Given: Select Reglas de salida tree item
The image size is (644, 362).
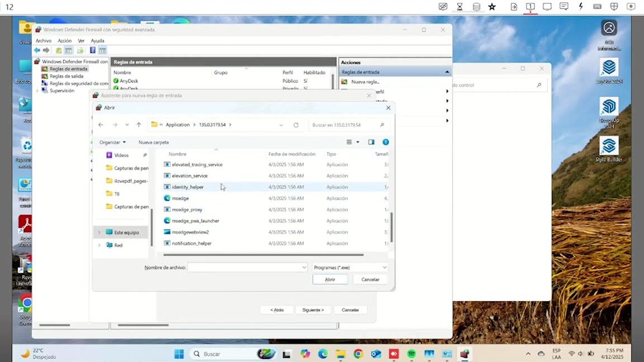Looking at the screenshot, I should [66, 76].
